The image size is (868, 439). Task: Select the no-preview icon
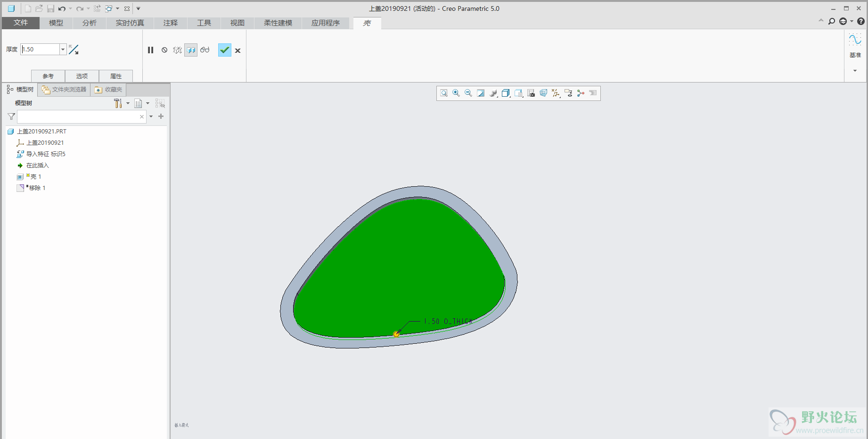click(x=164, y=50)
